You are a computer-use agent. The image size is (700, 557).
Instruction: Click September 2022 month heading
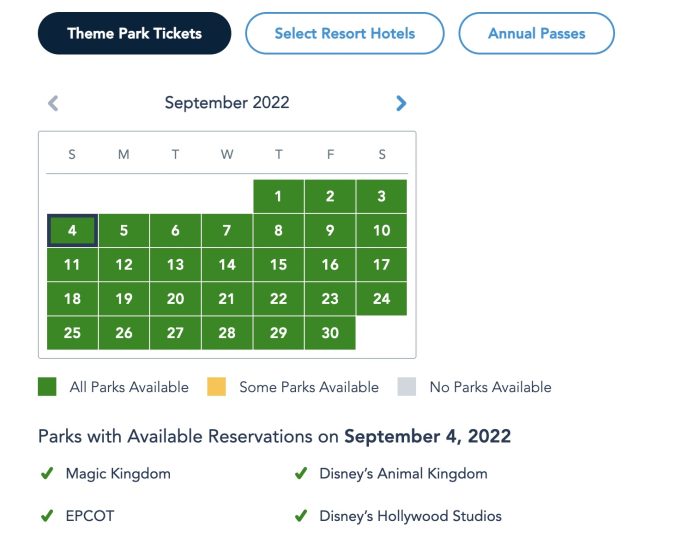[x=227, y=103]
